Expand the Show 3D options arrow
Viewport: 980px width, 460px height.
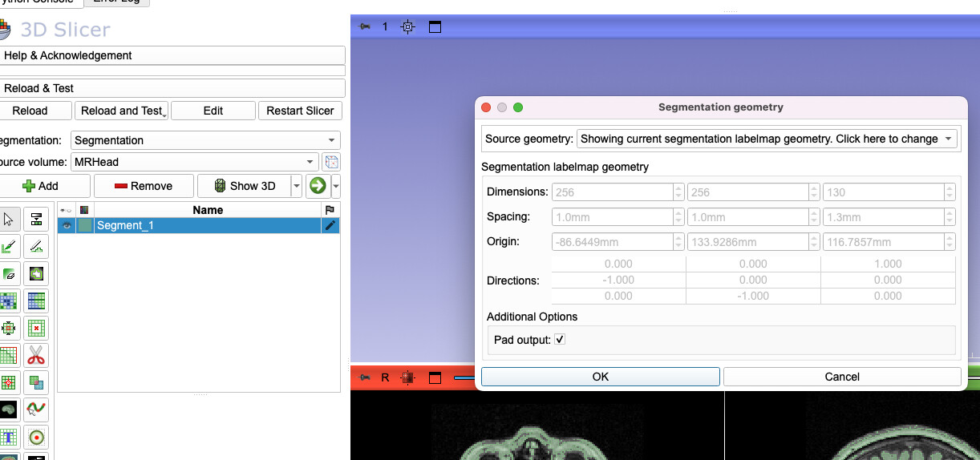point(297,186)
